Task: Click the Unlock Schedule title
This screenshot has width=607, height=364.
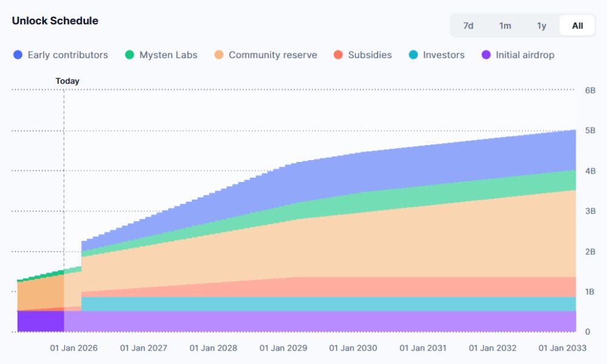Action: pyautogui.click(x=55, y=20)
